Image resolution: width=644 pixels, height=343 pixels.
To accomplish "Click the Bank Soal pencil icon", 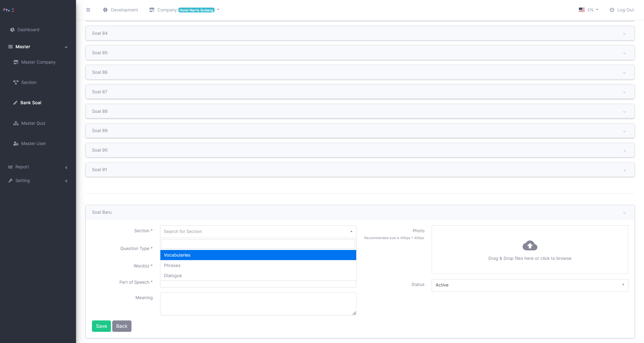I will coord(15,103).
